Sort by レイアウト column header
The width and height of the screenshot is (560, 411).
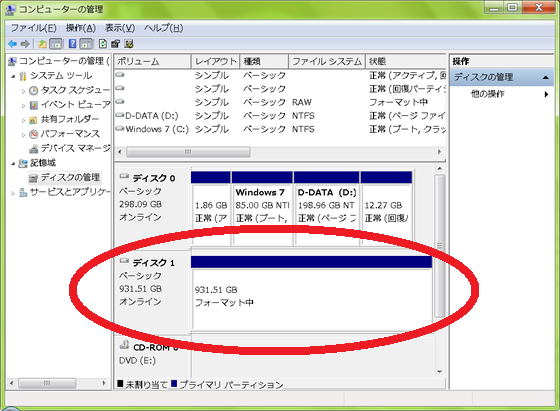215,61
